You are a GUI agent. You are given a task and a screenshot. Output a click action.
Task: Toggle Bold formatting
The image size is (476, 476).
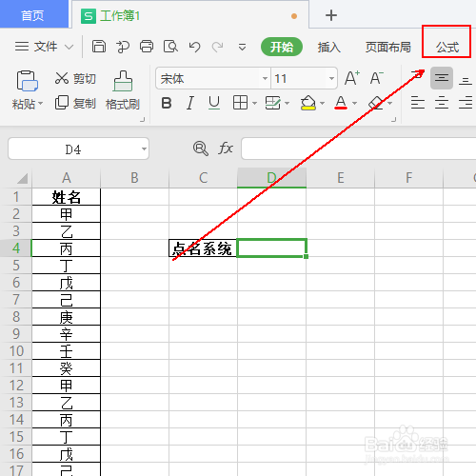point(167,103)
